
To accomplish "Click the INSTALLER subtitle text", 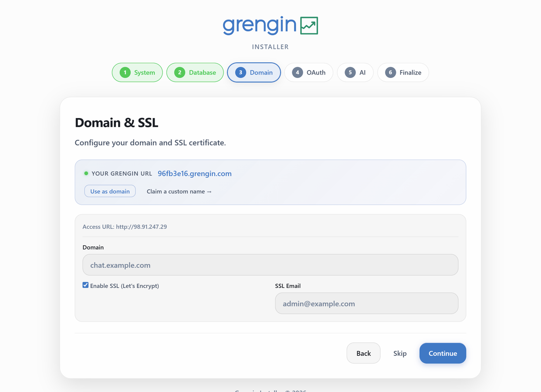I will coord(270,47).
